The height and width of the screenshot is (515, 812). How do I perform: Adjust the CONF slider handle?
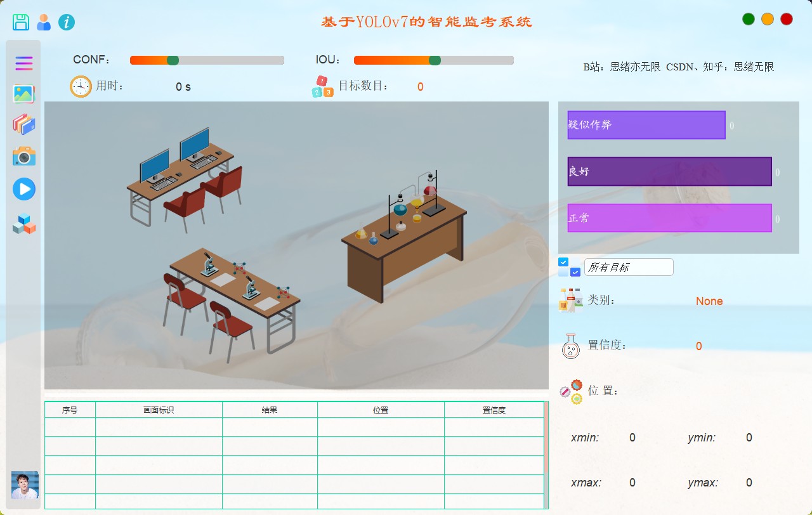tap(173, 60)
